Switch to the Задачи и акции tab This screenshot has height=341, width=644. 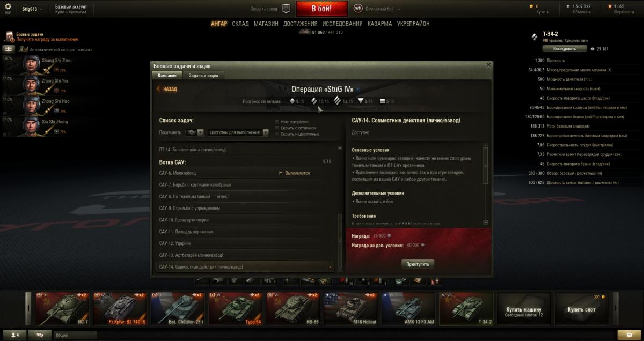pyautogui.click(x=203, y=75)
